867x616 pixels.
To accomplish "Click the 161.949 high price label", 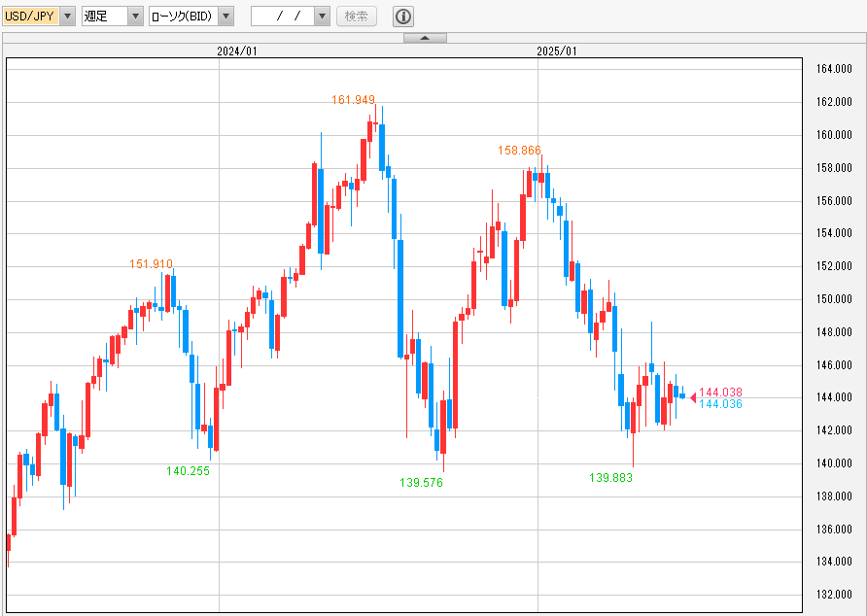I will pos(354,99).
